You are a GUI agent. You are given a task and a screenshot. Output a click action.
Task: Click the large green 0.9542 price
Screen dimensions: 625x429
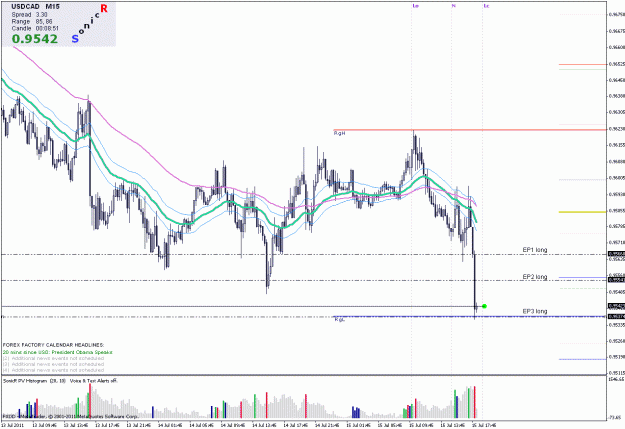point(35,39)
